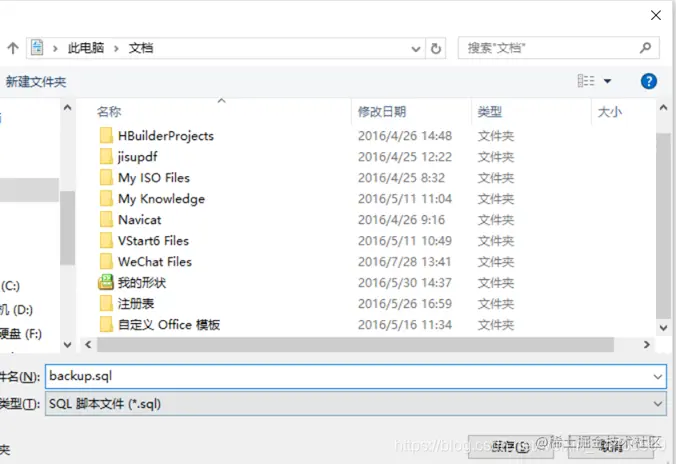Click the file list horizontal scrollbar thumb
Viewport: 676px width, 464px height.
[355, 345]
